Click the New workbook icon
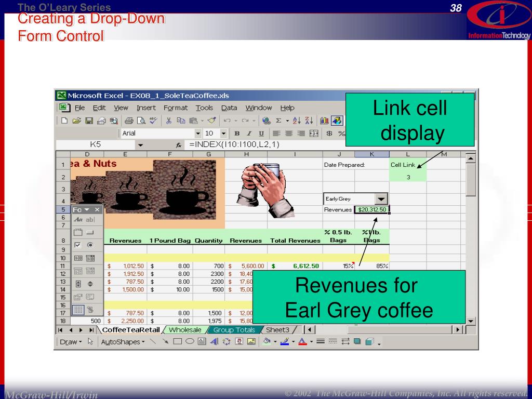Viewport: 532px width, 399px height. tap(64, 121)
